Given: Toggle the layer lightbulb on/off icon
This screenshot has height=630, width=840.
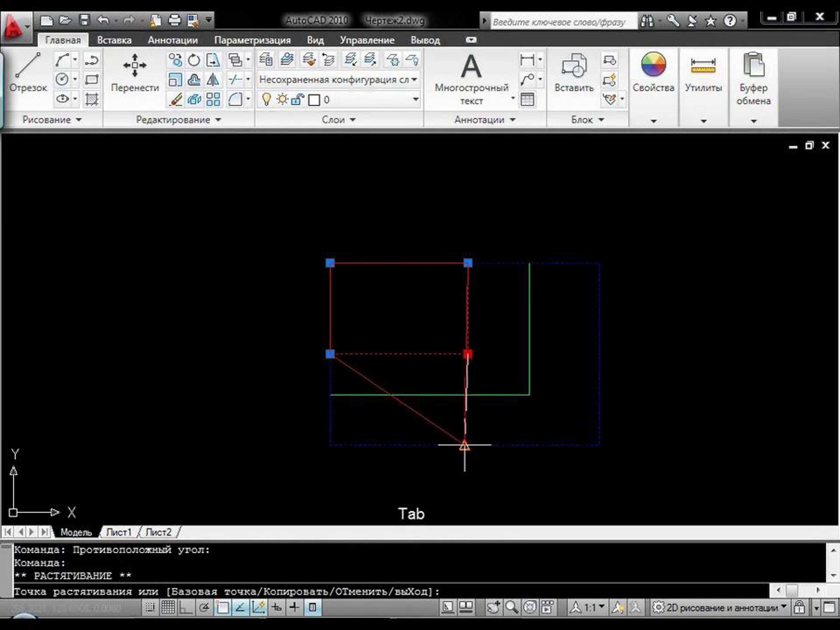Looking at the screenshot, I should (266, 99).
